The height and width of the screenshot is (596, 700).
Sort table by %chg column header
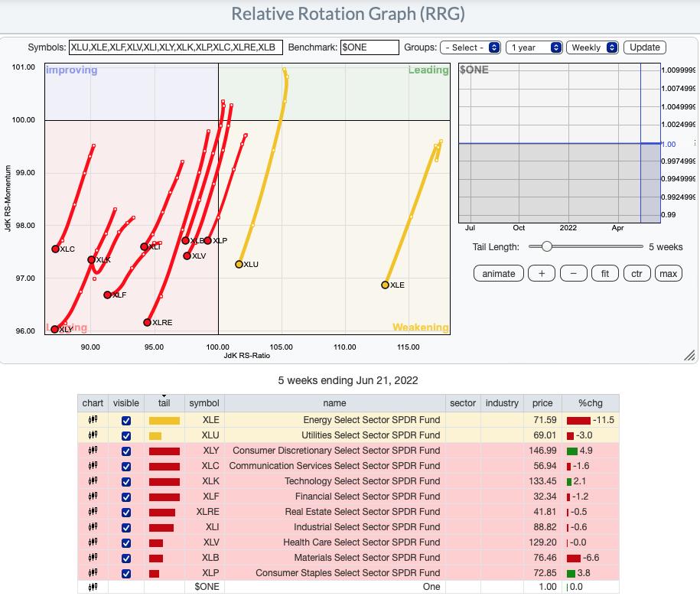(x=591, y=403)
